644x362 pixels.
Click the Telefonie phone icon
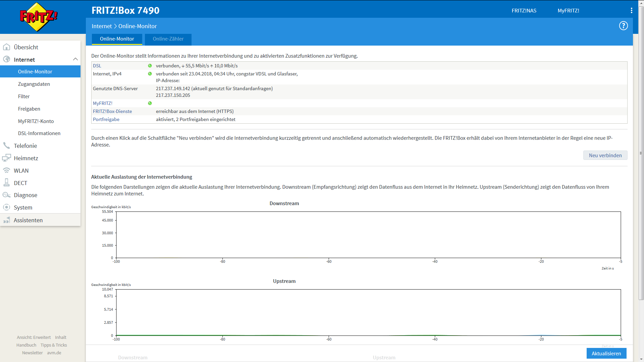[x=6, y=145]
